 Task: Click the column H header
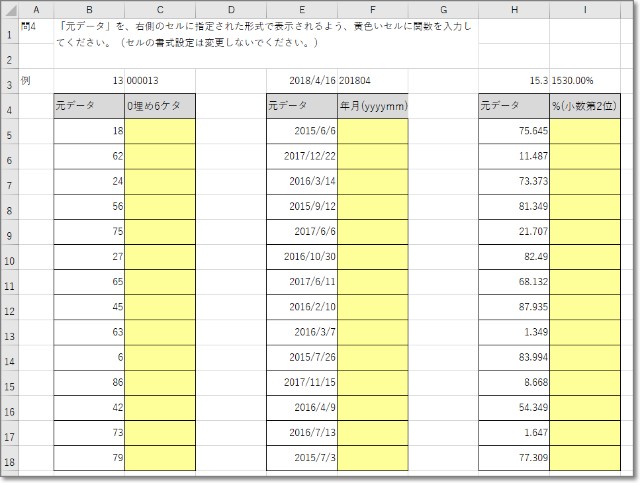pos(514,8)
